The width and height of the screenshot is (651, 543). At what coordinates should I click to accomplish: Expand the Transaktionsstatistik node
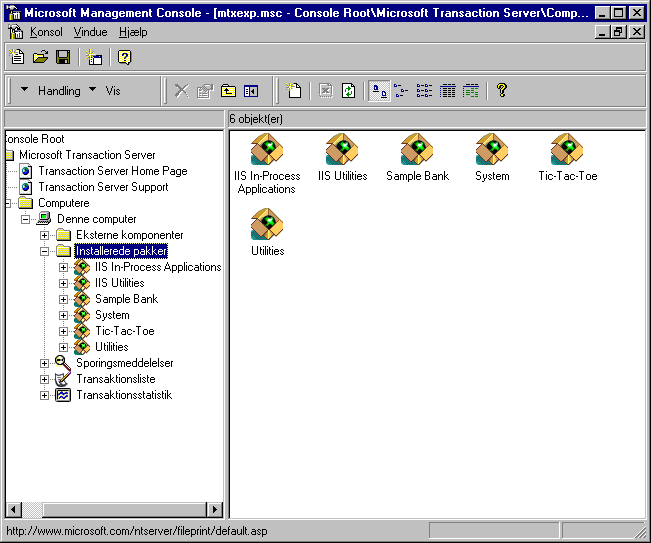44,395
